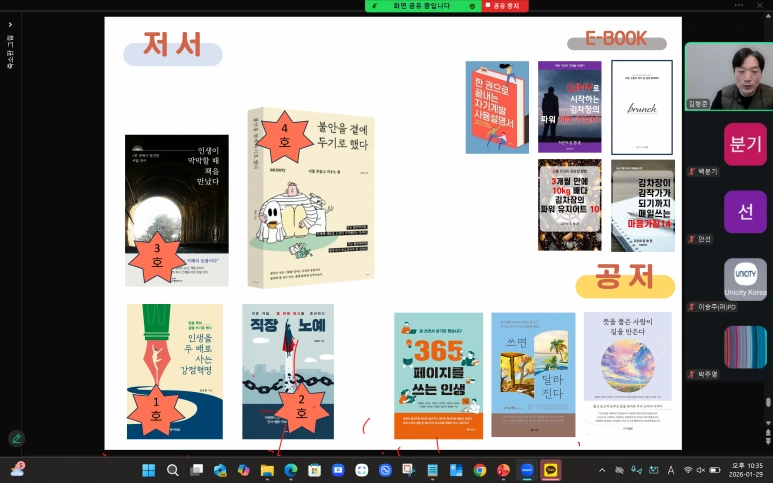The width and height of the screenshot is (773, 483).
Task: Open the Snipping Tool taskbar icon
Action: [x=409, y=470]
